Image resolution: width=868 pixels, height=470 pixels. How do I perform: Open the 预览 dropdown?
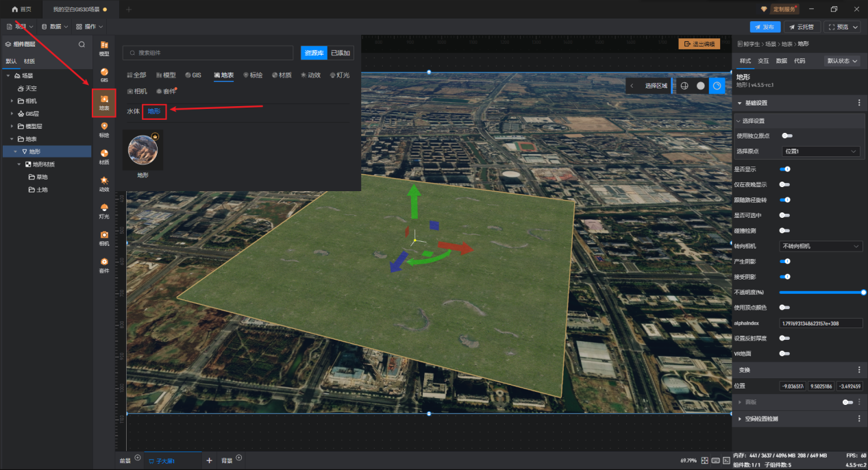pyautogui.click(x=842, y=27)
